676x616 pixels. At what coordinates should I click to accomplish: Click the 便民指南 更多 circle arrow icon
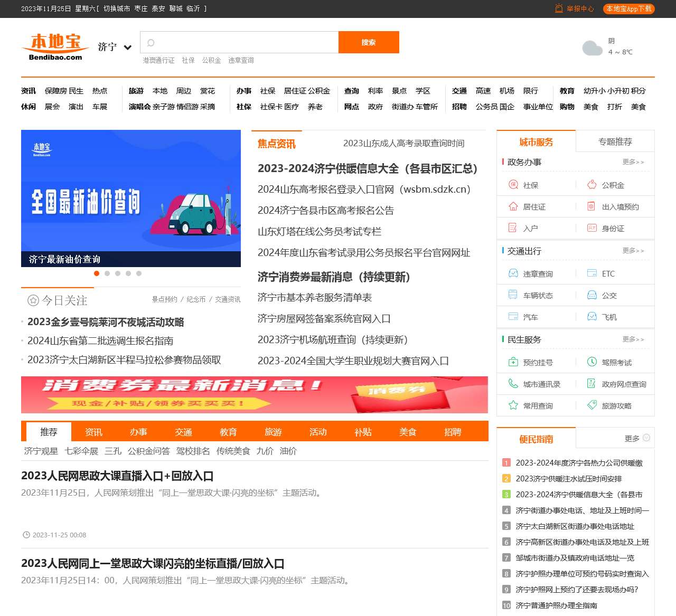point(646,438)
